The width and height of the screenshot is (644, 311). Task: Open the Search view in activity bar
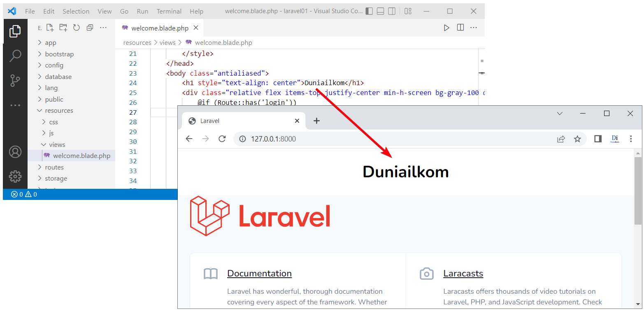(15, 56)
